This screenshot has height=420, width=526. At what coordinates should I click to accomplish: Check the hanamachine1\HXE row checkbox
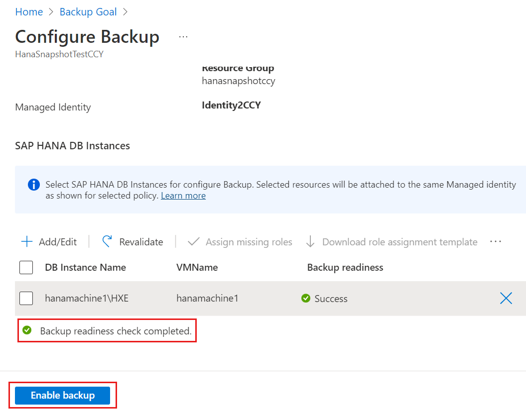[26, 298]
